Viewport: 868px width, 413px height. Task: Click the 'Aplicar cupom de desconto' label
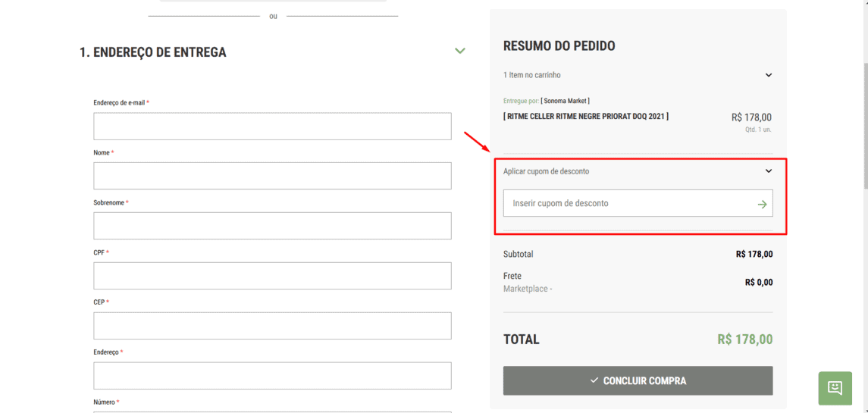point(546,171)
